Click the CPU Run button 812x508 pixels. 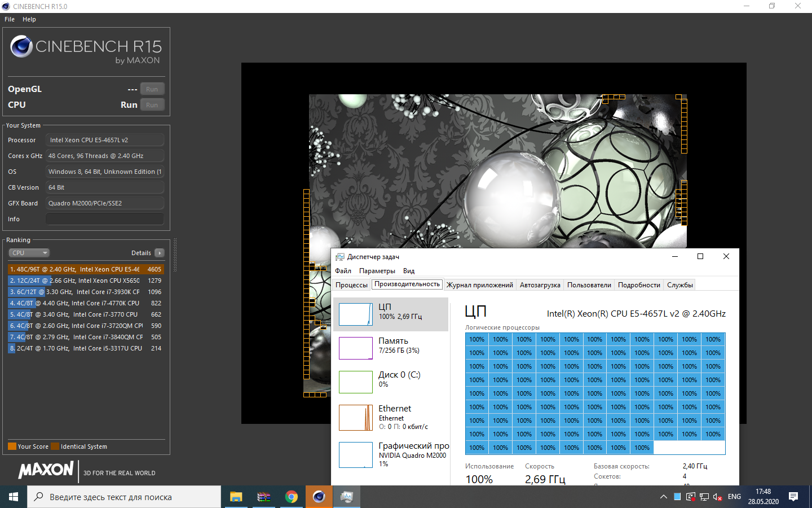(x=152, y=105)
